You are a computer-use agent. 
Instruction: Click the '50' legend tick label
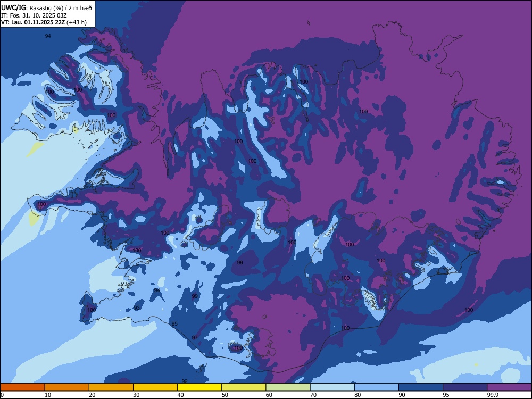(225, 395)
